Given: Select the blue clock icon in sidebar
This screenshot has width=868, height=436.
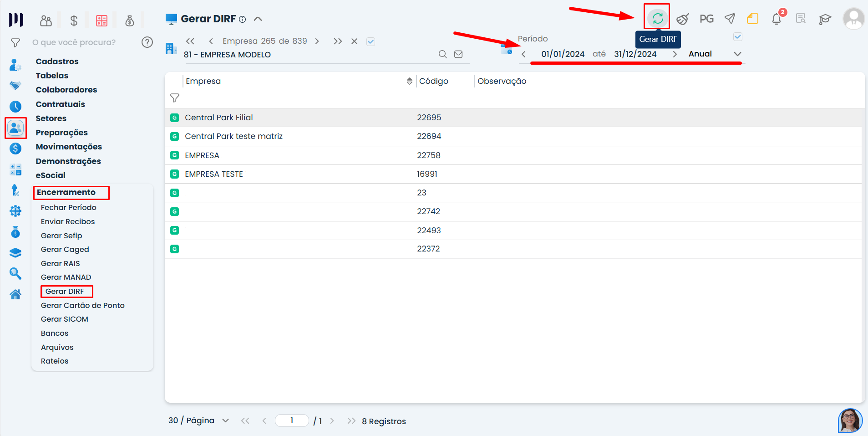Looking at the screenshot, I should [x=15, y=107].
